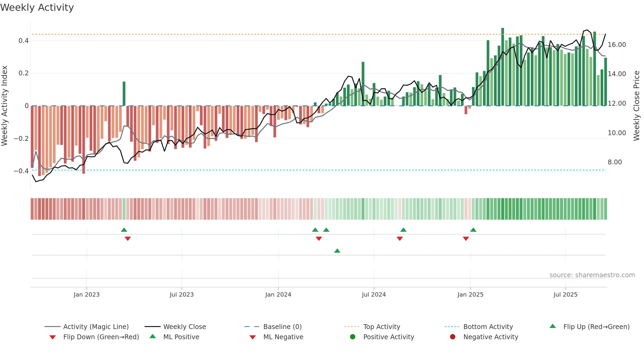Toggle the Flip Up (Red→Green) legend entry
The width and height of the screenshot is (644, 362).
coord(590,327)
